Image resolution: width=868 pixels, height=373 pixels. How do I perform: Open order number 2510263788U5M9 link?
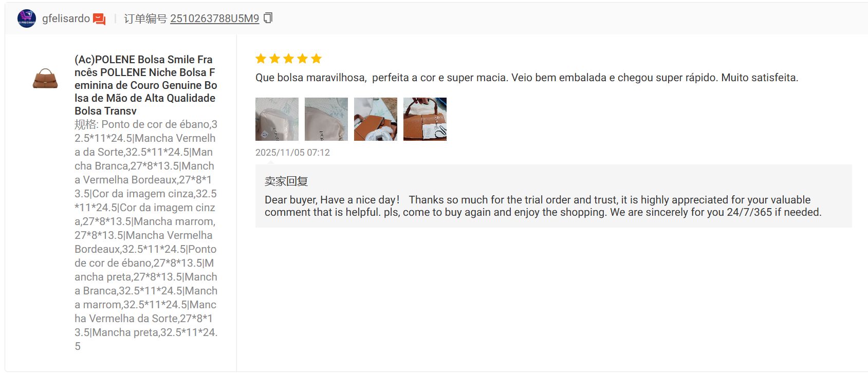(215, 18)
